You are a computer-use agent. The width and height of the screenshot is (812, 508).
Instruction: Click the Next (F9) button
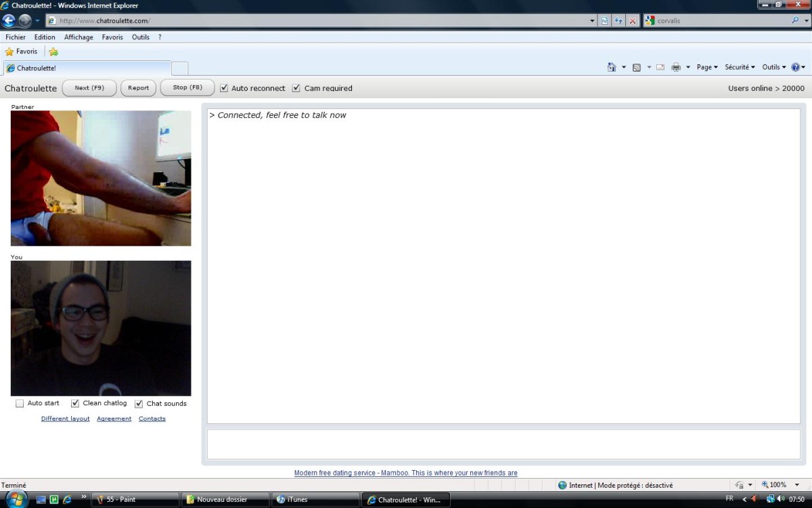[x=89, y=88]
